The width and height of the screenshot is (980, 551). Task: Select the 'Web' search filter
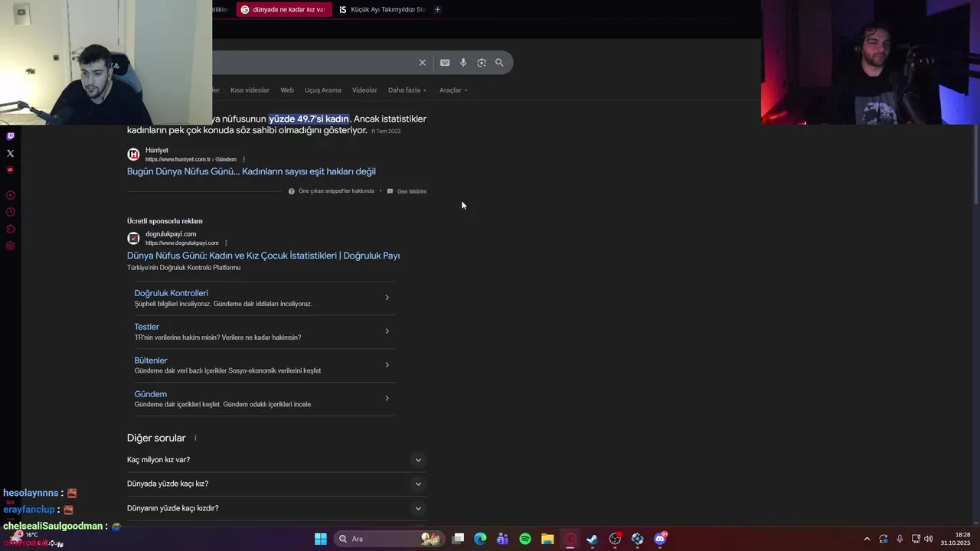coord(287,90)
